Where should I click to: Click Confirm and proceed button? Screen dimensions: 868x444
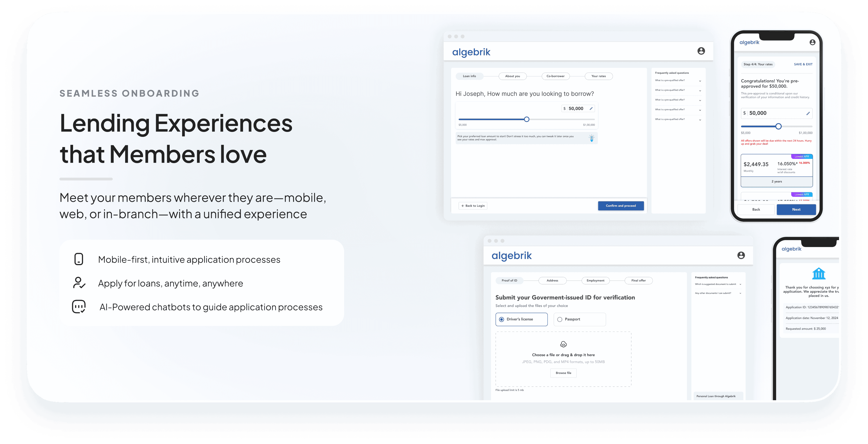pyautogui.click(x=621, y=206)
